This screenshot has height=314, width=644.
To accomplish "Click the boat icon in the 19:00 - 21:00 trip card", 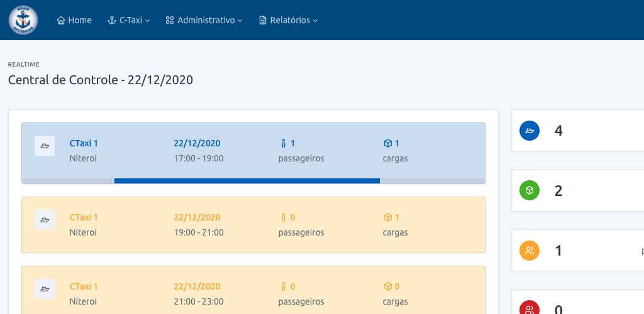I will coord(45,220).
